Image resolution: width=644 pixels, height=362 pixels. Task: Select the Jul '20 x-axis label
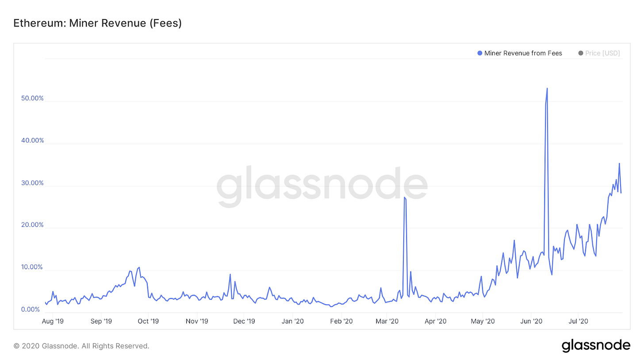click(x=578, y=321)
